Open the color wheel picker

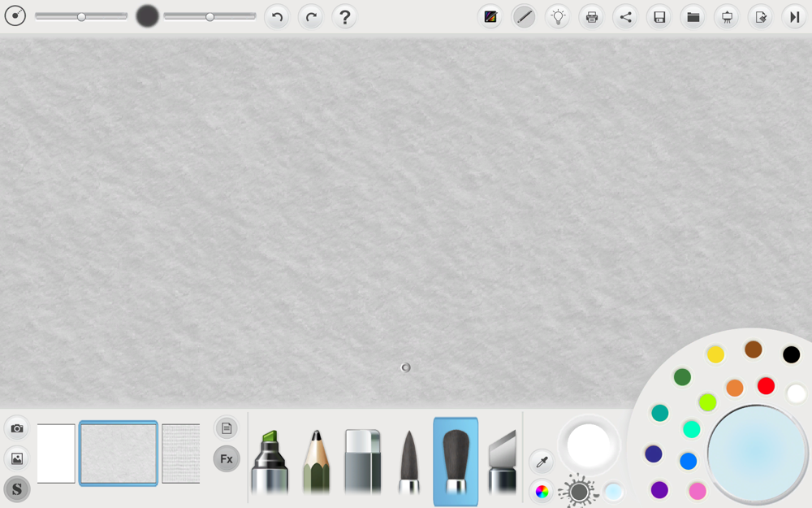[x=541, y=491]
